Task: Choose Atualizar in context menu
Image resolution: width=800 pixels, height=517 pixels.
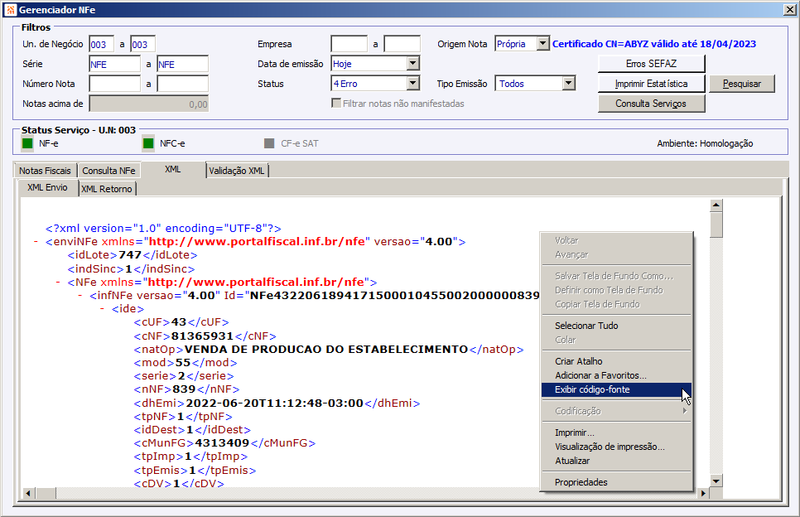Action: coord(616,461)
